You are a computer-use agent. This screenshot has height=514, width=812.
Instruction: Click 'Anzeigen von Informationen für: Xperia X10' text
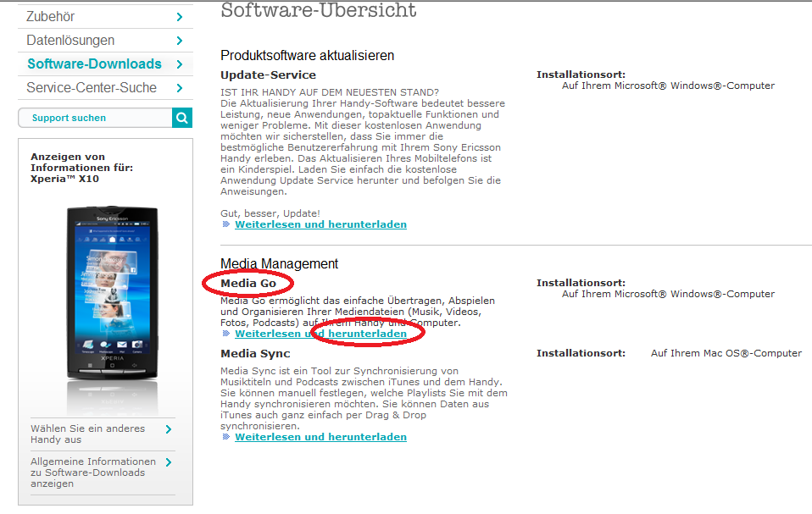(x=82, y=168)
